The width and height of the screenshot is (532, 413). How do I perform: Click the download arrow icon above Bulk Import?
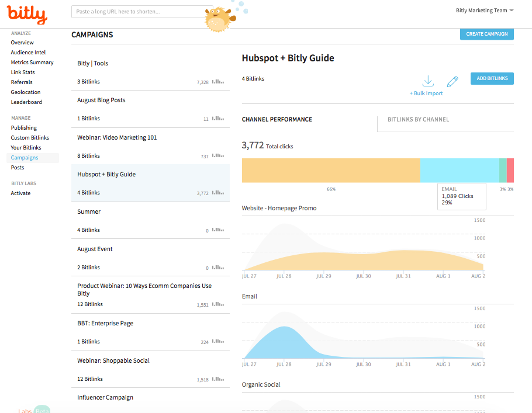click(x=428, y=81)
